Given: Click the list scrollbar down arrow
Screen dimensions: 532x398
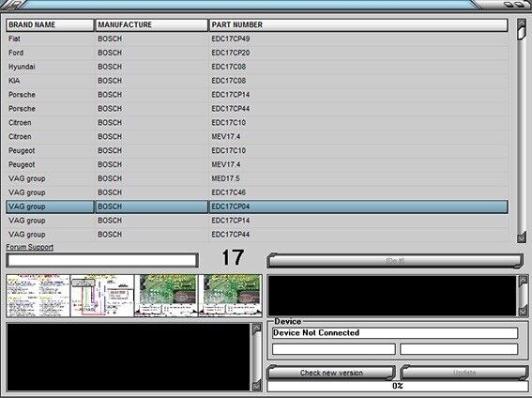Looking at the screenshot, I should point(522,237).
